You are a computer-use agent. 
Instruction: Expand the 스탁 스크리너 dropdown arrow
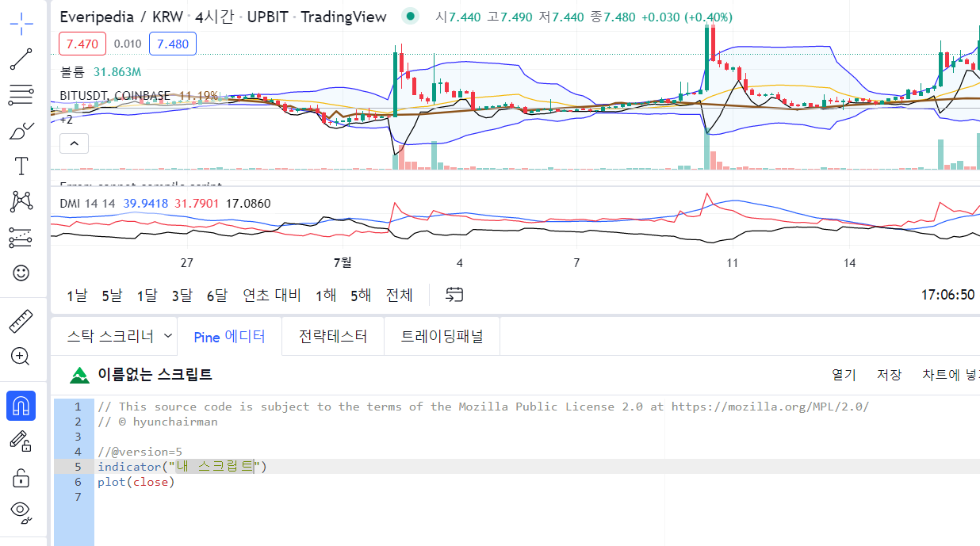[x=167, y=336]
